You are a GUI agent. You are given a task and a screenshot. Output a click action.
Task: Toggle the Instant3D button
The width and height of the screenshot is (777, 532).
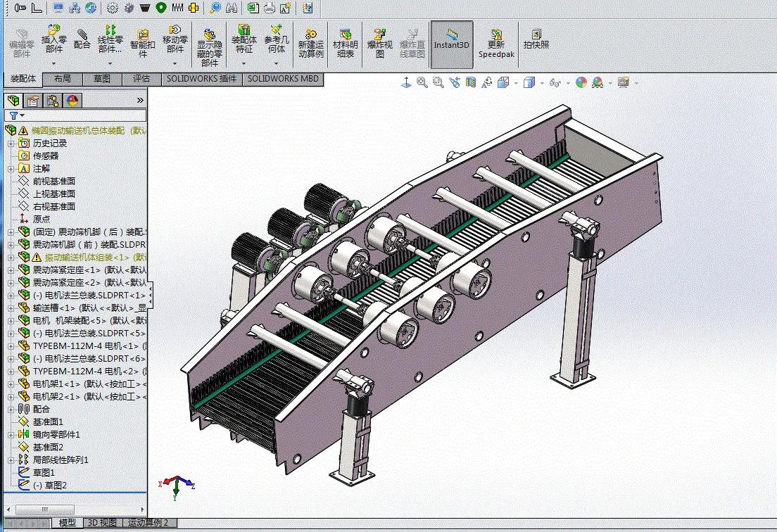click(451, 44)
